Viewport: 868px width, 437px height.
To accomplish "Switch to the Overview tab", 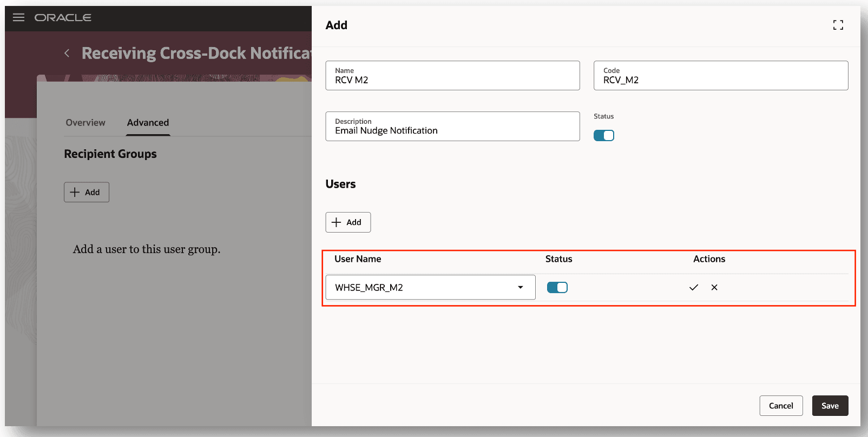I will [x=86, y=122].
